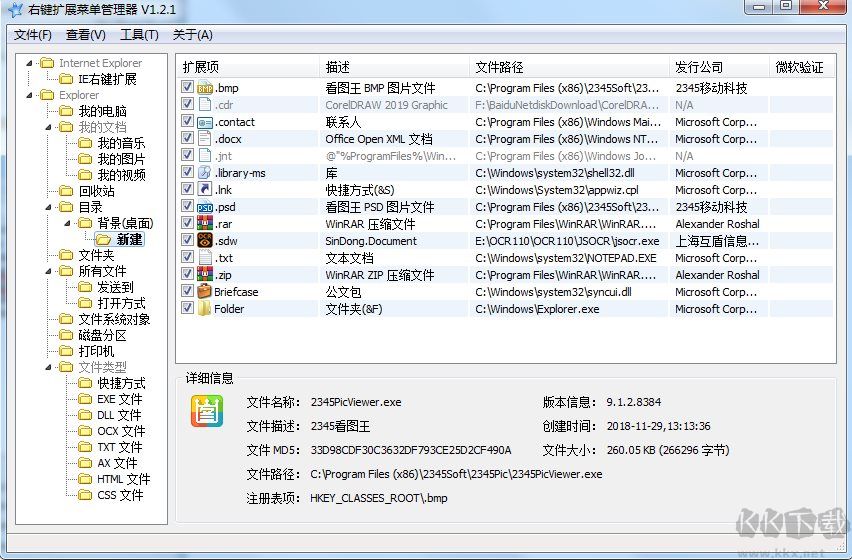Collapse the 文件类型 node
The height and width of the screenshot is (560, 852).
pos(48,367)
